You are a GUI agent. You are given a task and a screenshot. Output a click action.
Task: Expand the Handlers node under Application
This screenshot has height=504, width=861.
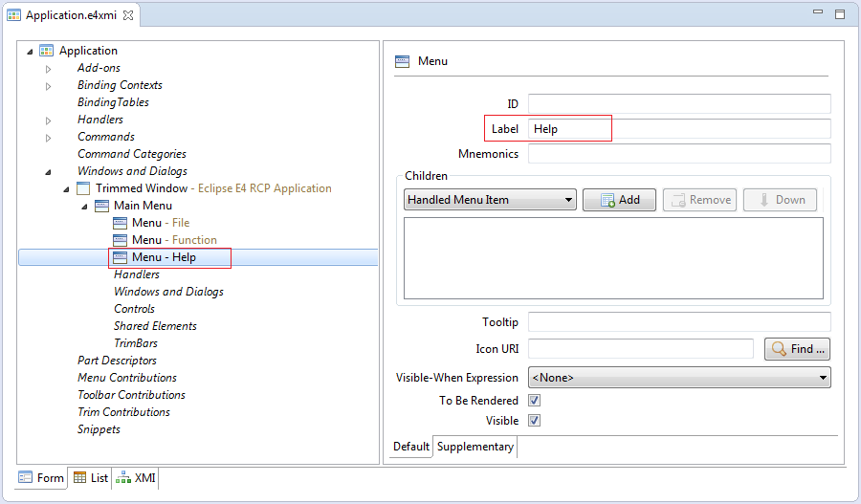(49, 121)
